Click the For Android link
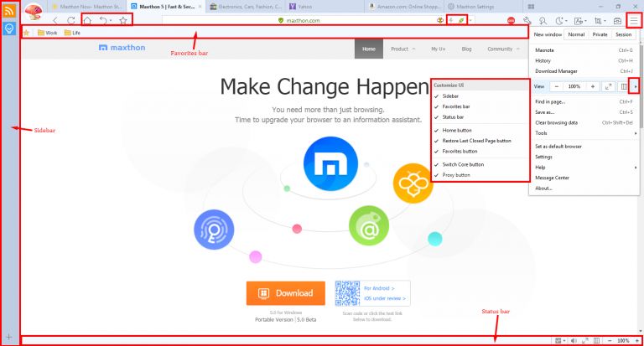 379,288
